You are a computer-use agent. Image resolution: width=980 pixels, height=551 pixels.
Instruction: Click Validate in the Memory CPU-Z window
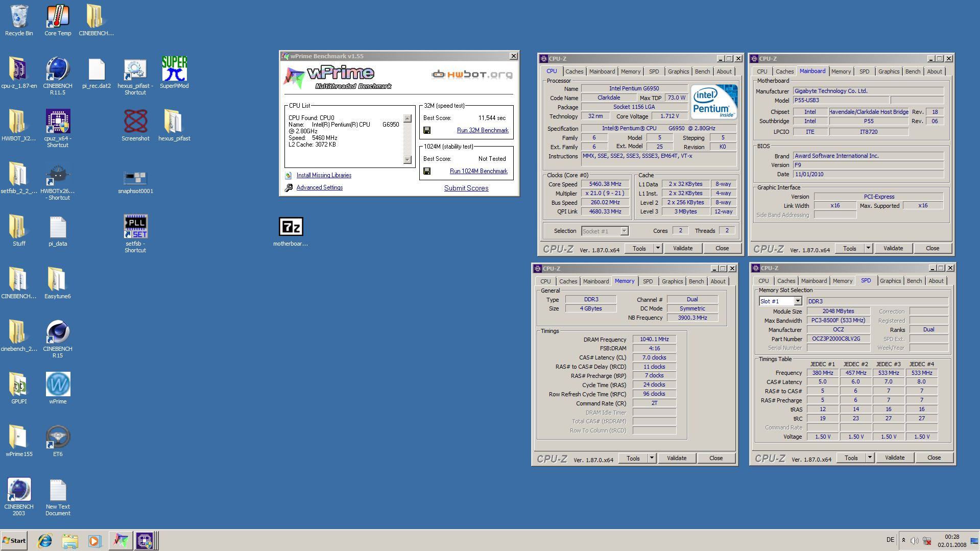tap(676, 458)
